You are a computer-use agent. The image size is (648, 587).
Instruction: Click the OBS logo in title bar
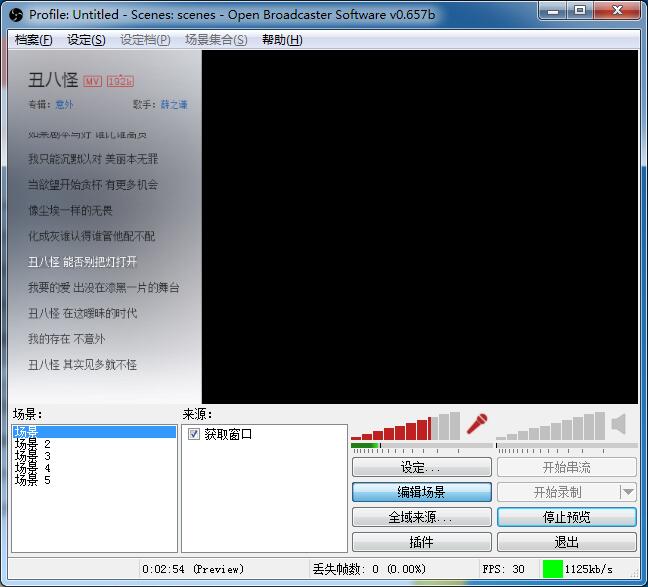[x=16, y=15]
